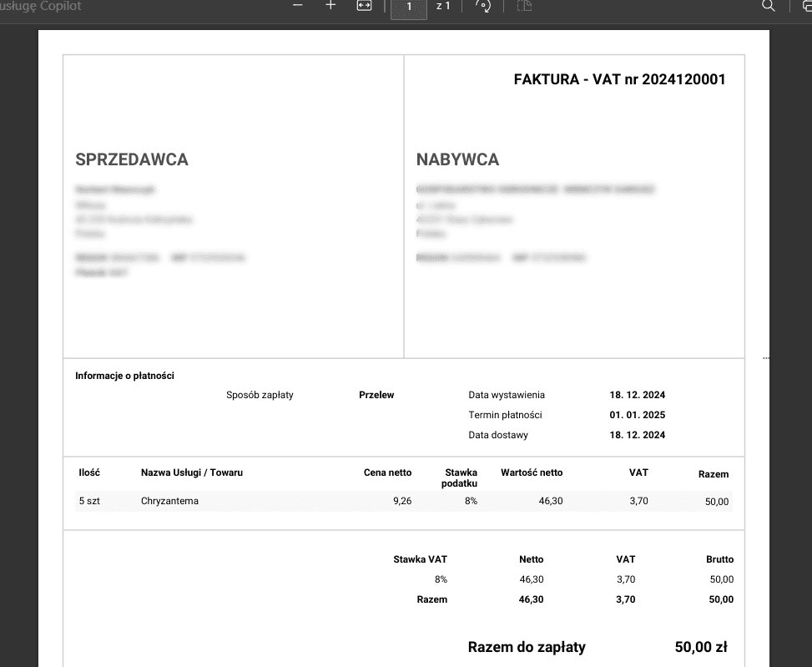Click the page number input field

[x=409, y=7]
